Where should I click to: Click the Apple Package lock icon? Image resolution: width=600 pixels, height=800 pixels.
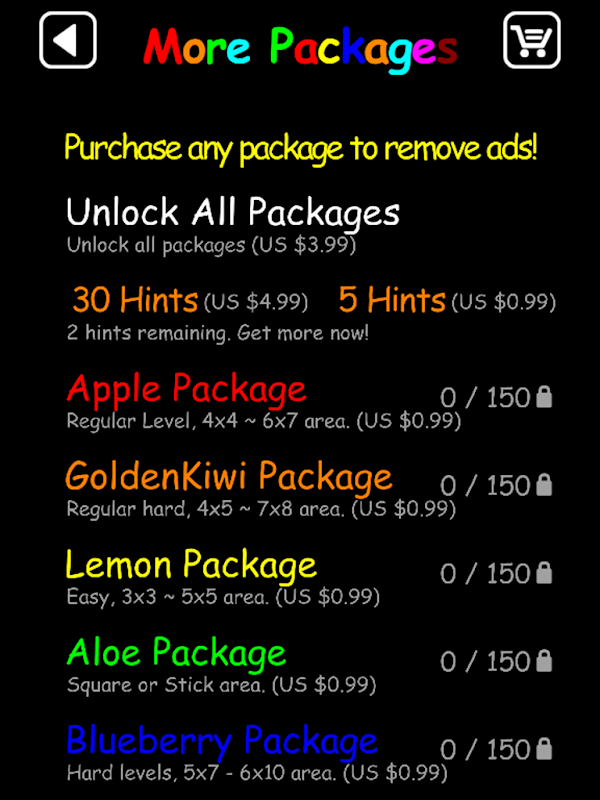pyautogui.click(x=544, y=397)
